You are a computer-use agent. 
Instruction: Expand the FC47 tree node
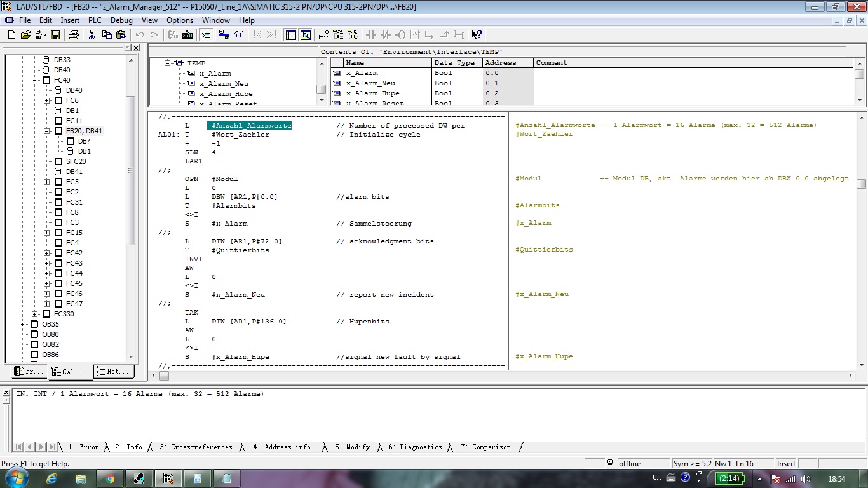(x=47, y=304)
